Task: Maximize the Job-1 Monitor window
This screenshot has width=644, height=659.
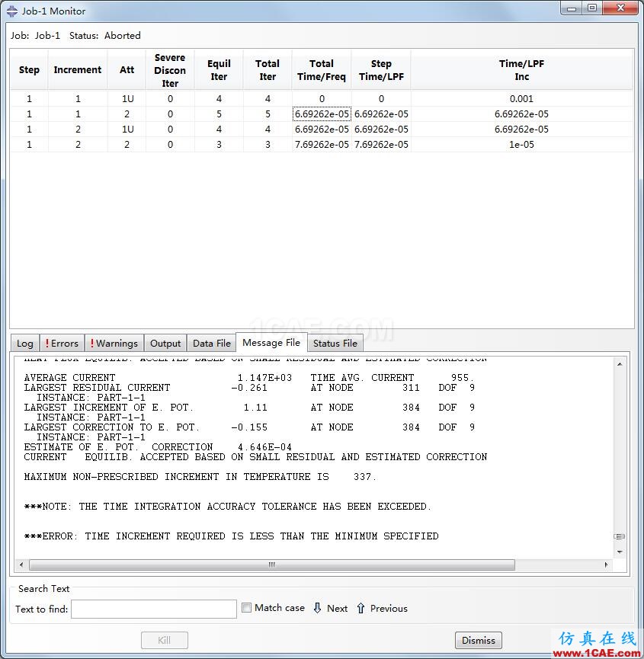Action: [592, 8]
